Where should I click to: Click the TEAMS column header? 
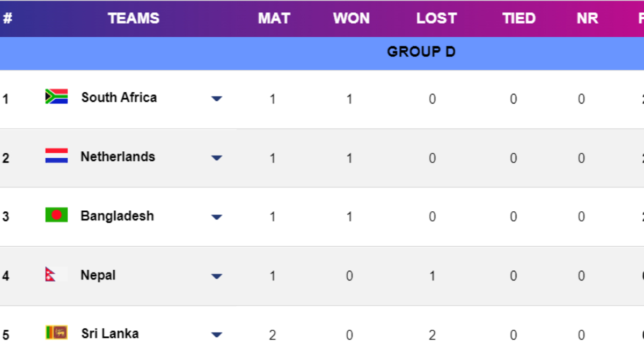pyautogui.click(x=134, y=18)
